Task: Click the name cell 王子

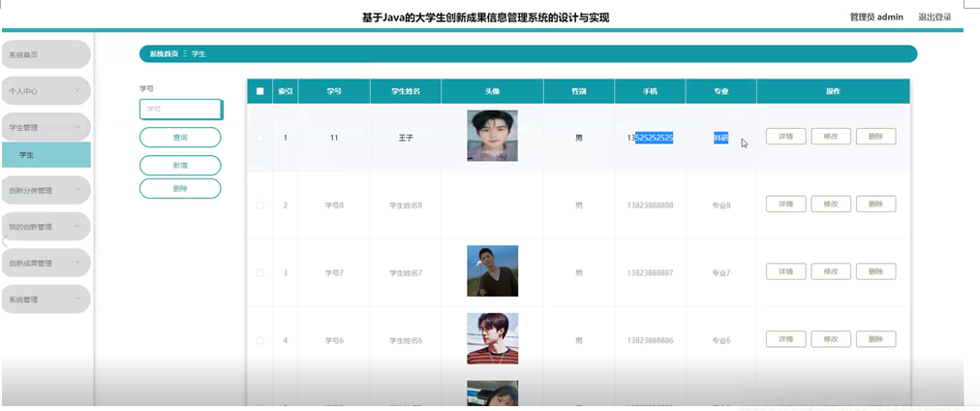Action: coord(406,139)
